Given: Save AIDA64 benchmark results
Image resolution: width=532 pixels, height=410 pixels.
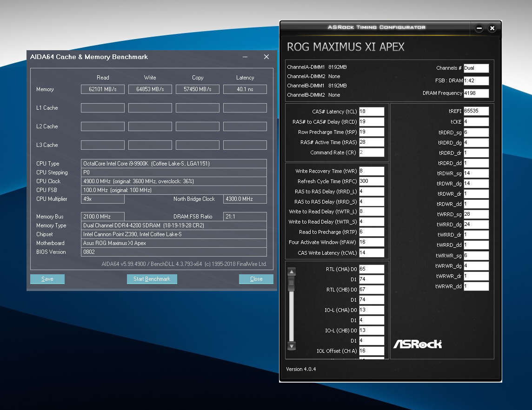Looking at the screenshot, I should [47, 279].
